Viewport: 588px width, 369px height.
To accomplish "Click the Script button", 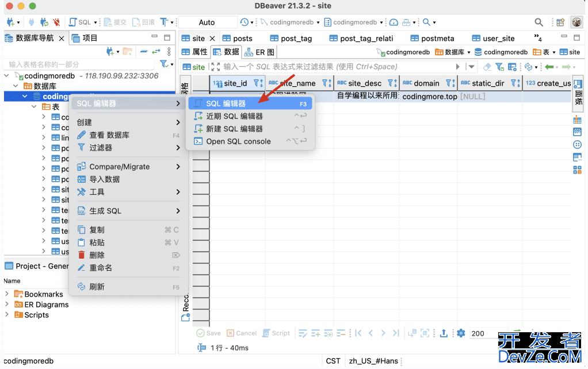I will coord(276,333).
